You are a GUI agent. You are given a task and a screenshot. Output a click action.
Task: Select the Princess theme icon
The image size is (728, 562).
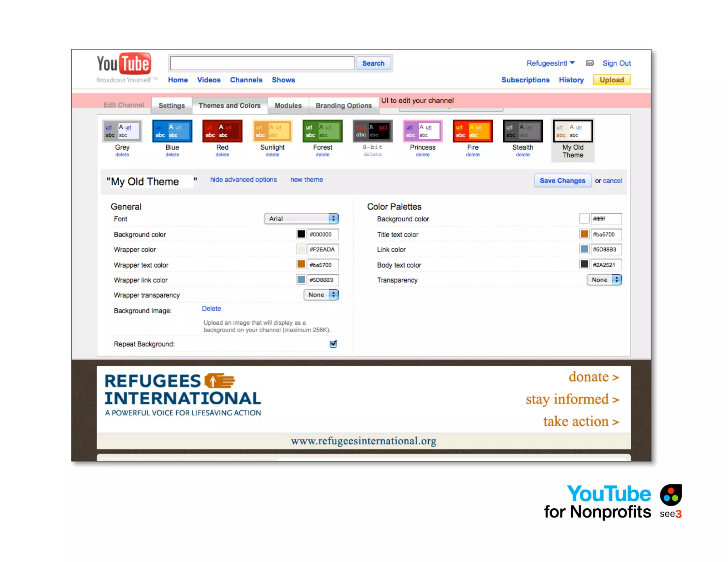[x=423, y=131]
